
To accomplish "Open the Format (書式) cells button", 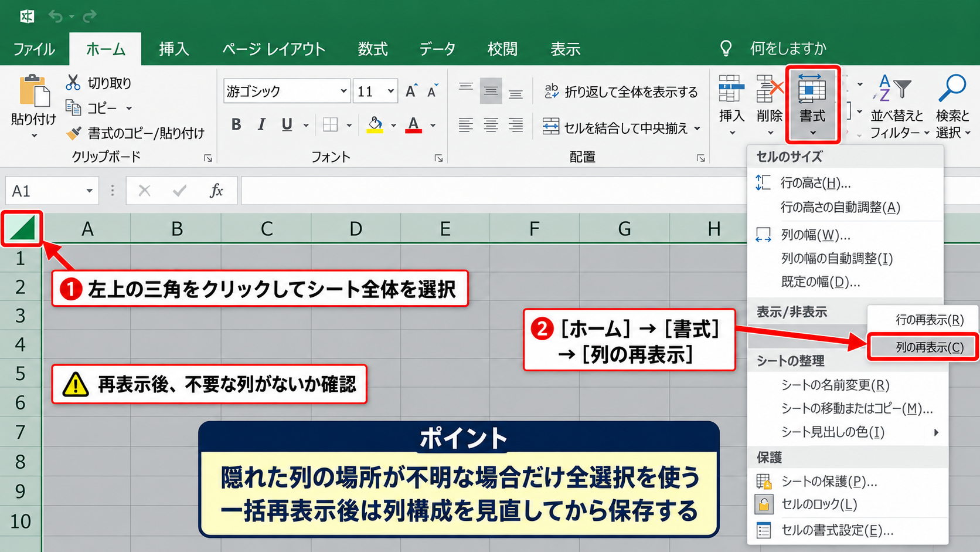I will point(812,104).
